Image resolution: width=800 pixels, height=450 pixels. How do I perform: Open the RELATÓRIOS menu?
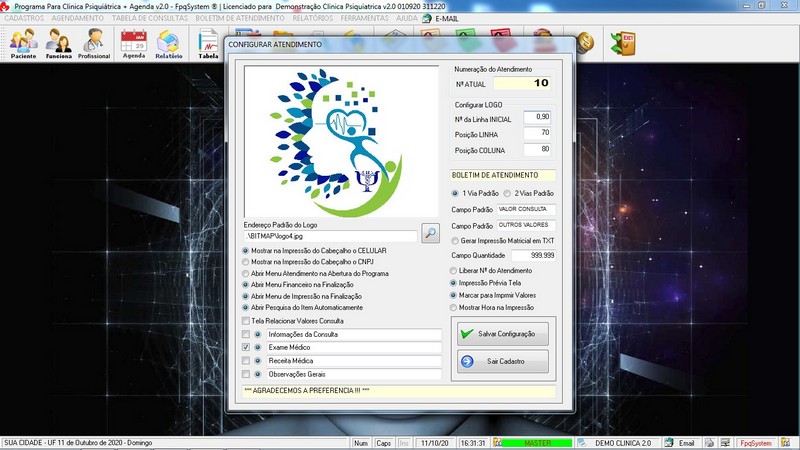313,18
